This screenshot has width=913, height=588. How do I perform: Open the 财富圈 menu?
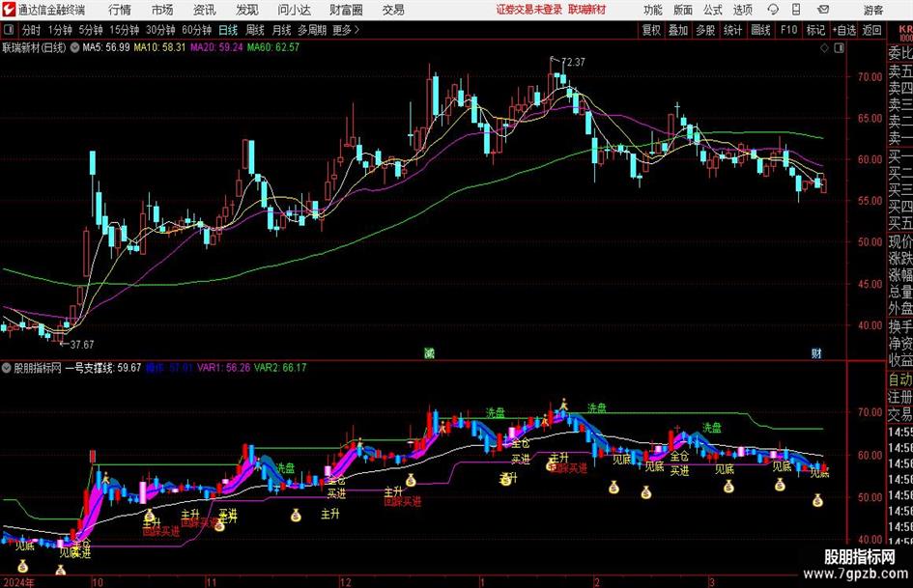coord(346,10)
